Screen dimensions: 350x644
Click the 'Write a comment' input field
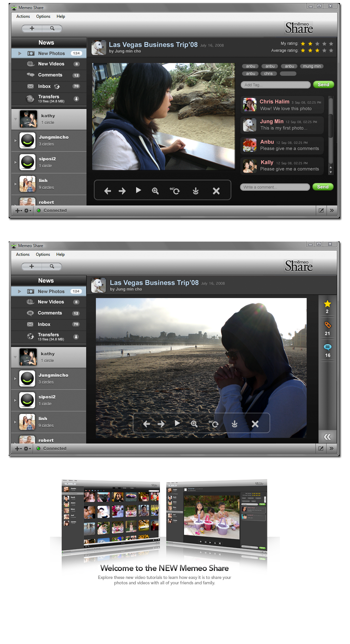(x=275, y=187)
